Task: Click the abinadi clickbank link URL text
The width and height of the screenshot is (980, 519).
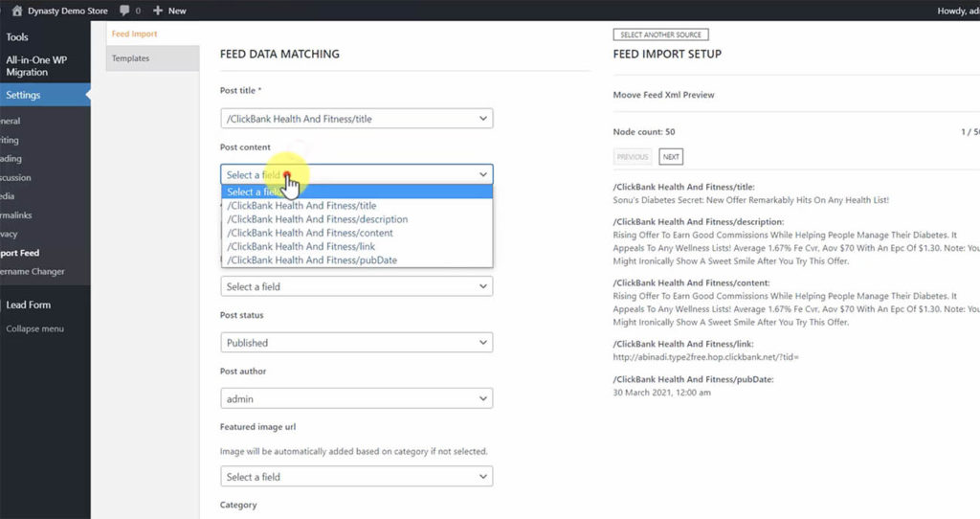Action: (705, 357)
